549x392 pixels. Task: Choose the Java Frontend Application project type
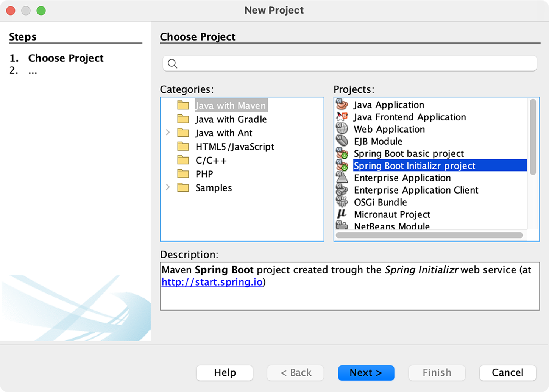tap(410, 117)
